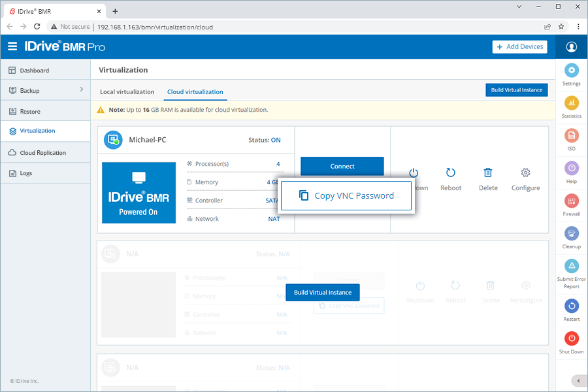This screenshot has height=392, width=588.
Task: Open the browser tab search chevron
Action: 519,7
